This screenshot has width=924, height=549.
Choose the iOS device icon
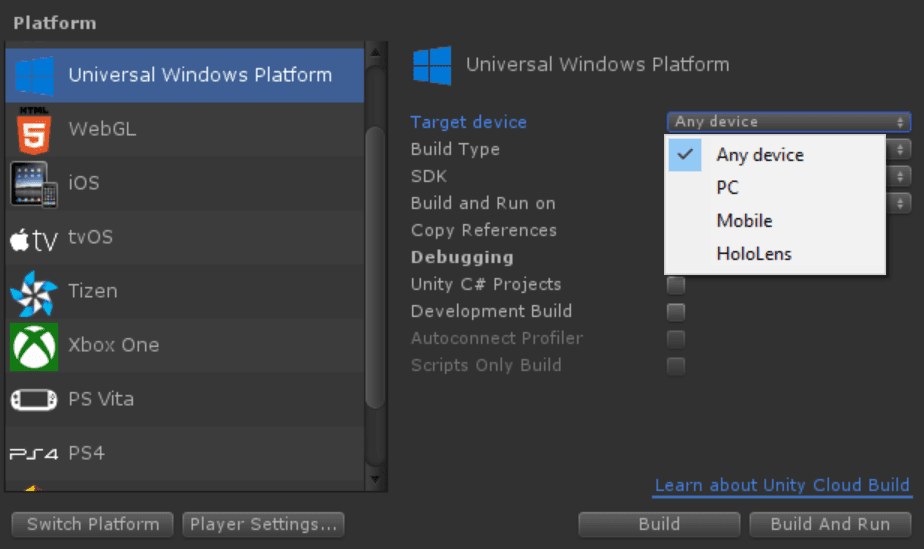point(34,184)
